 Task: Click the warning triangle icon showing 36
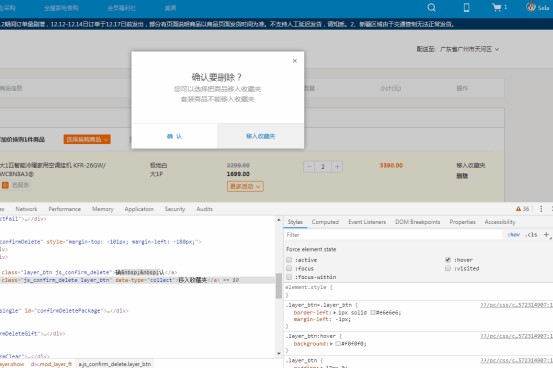point(518,209)
